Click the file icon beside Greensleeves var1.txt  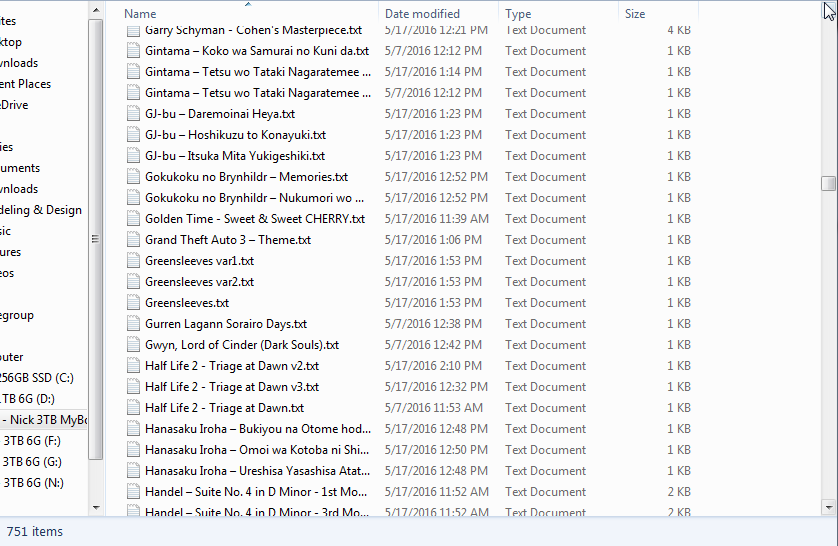(x=133, y=261)
